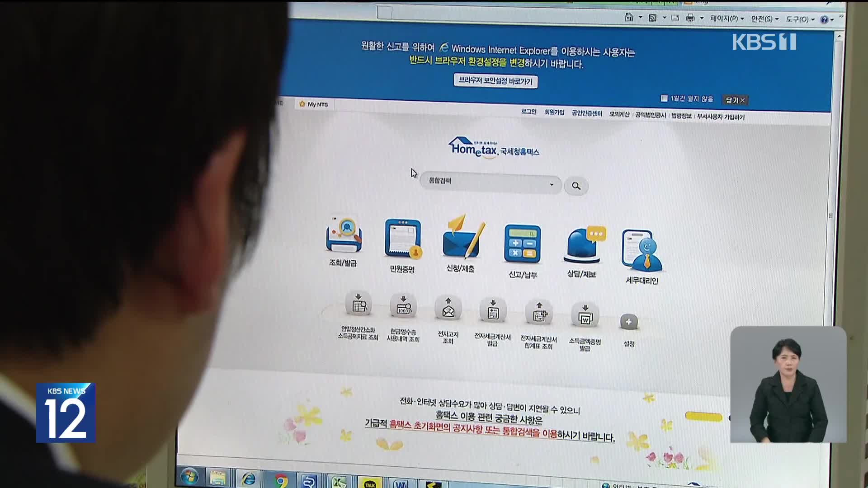Expand the print button dropdown arrow
868x488 pixels.
point(702,19)
